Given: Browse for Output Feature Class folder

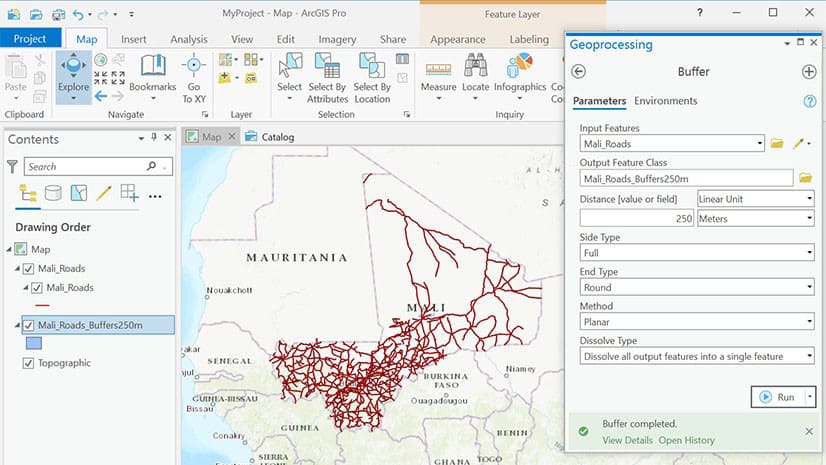Looking at the screenshot, I should point(805,178).
